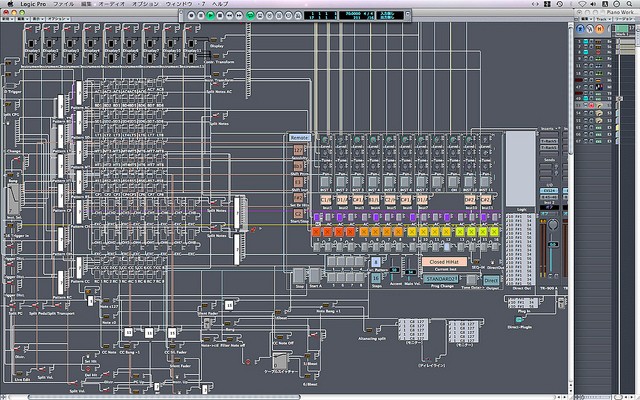Viewport: 640px width, 400px height.
Task: Click the Remote button
Action: coord(299,136)
